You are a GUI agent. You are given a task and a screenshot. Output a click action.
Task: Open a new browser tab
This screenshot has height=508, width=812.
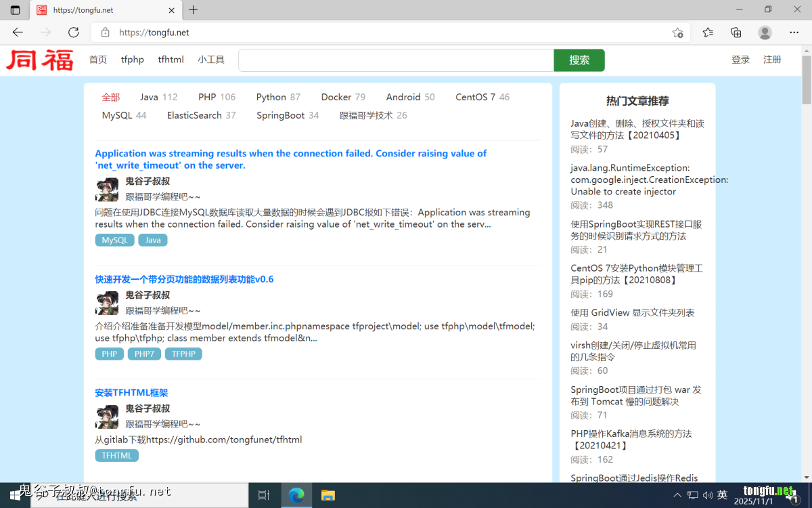[194, 10]
